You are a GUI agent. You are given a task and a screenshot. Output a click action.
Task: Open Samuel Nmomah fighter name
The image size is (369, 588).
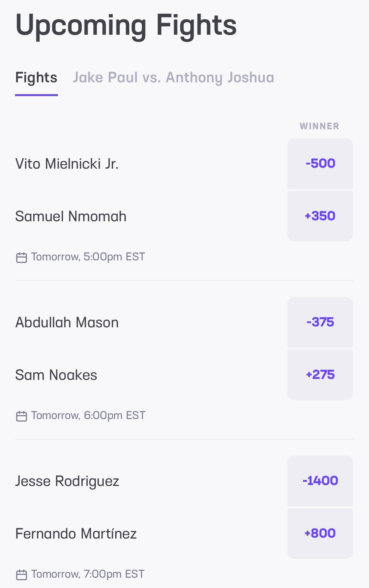(x=71, y=216)
